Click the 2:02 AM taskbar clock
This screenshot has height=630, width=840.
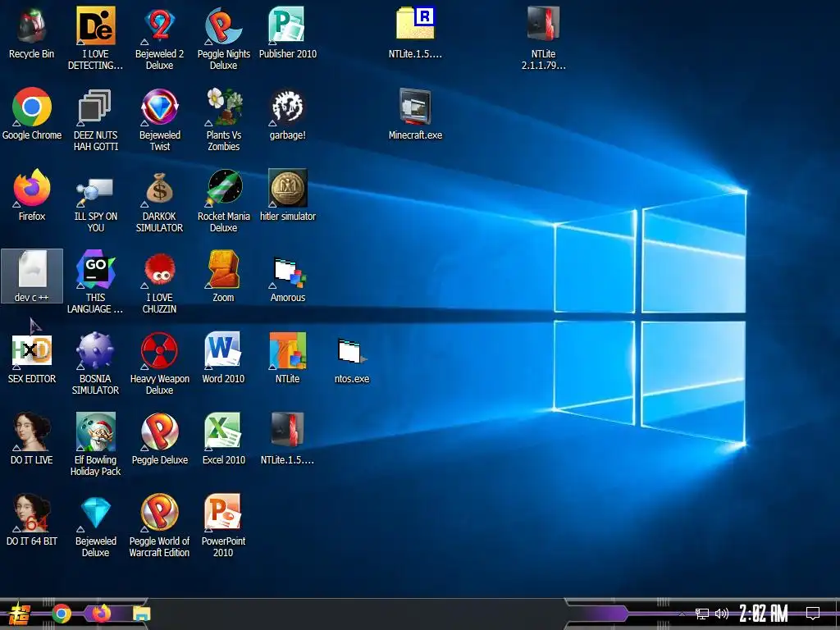tap(764, 614)
